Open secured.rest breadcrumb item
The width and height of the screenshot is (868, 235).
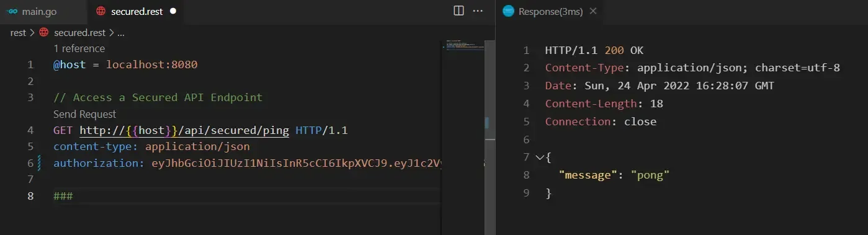[79, 33]
